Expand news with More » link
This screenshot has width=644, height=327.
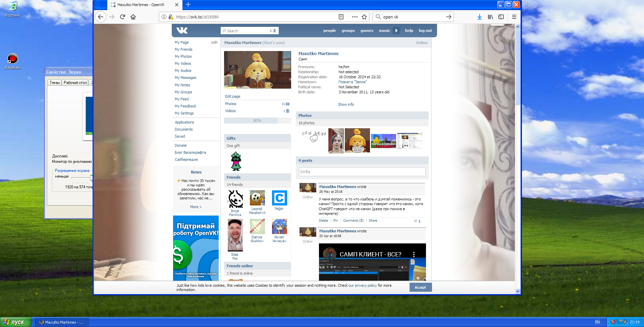pyautogui.click(x=196, y=207)
